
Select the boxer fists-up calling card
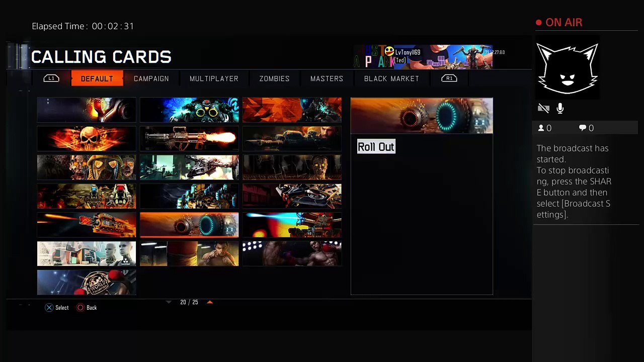point(189,253)
